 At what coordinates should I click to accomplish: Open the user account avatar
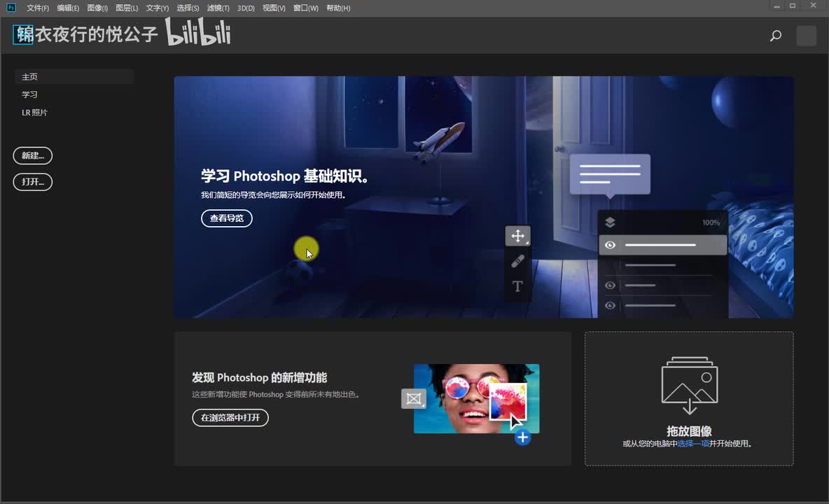click(x=807, y=36)
